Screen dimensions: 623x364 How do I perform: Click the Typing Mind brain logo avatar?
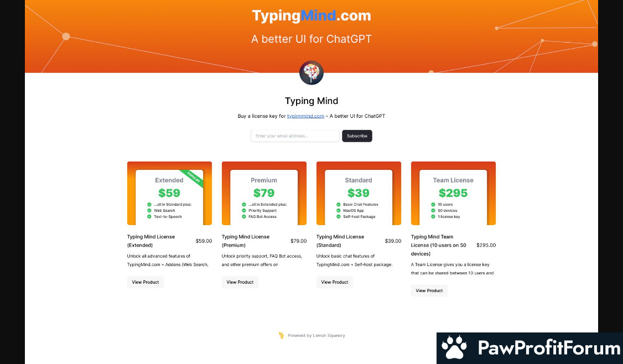pyautogui.click(x=311, y=72)
